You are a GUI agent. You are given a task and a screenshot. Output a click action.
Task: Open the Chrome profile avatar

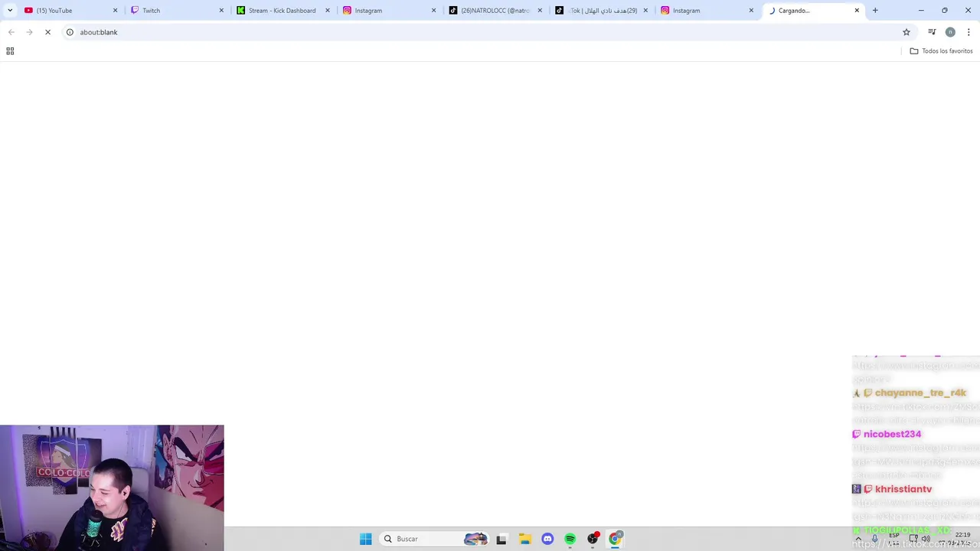point(950,32)
